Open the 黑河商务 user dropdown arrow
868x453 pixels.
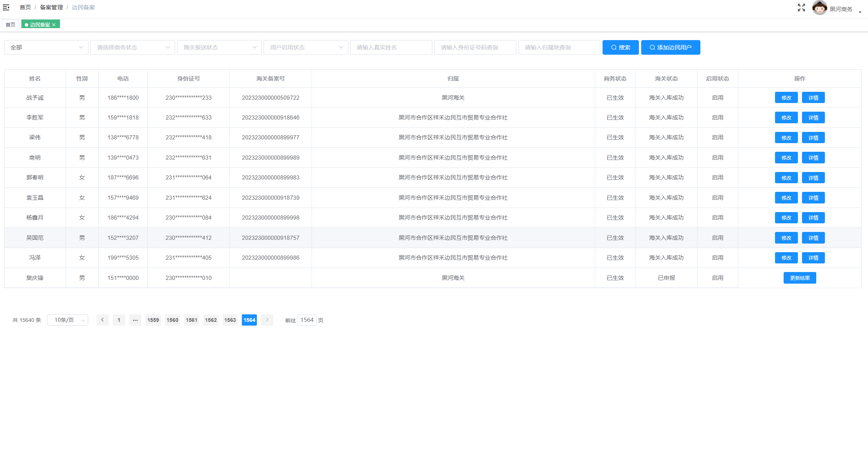pyautogui.click(x=860, y=12)
